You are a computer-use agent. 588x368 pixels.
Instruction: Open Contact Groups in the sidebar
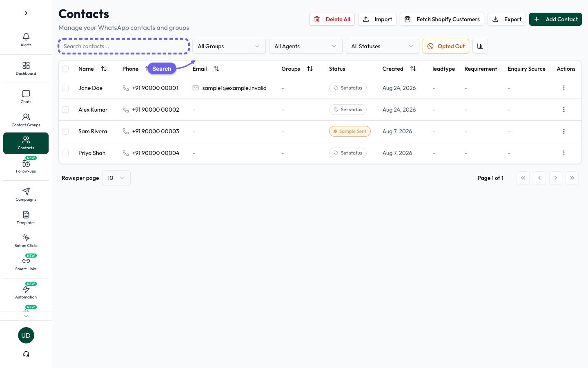click(26, 120)
